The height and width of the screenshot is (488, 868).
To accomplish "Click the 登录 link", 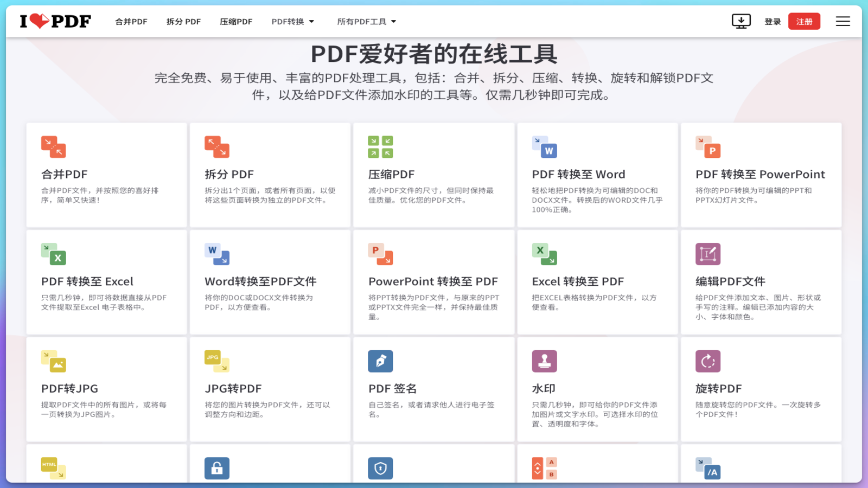I will click(x=773, y=22).
